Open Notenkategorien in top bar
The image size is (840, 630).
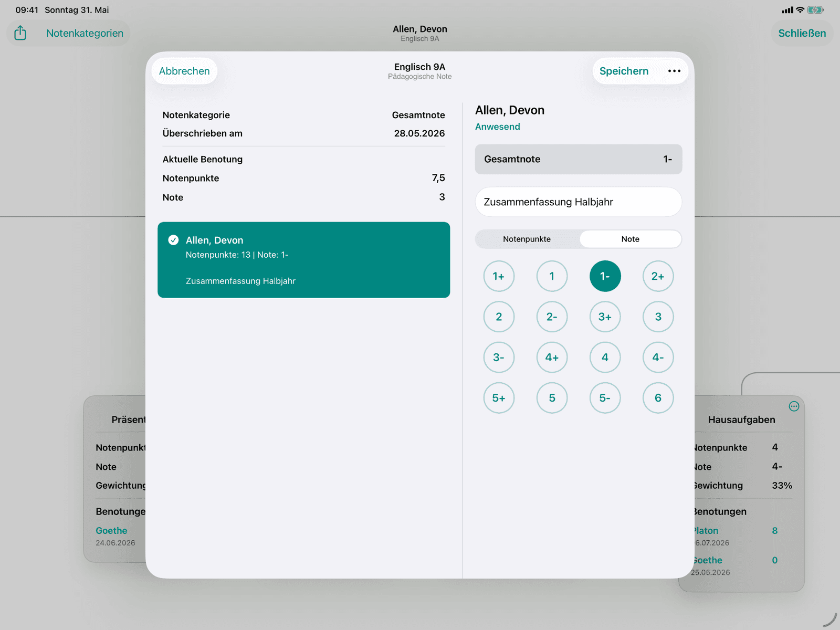click(85, 33)
